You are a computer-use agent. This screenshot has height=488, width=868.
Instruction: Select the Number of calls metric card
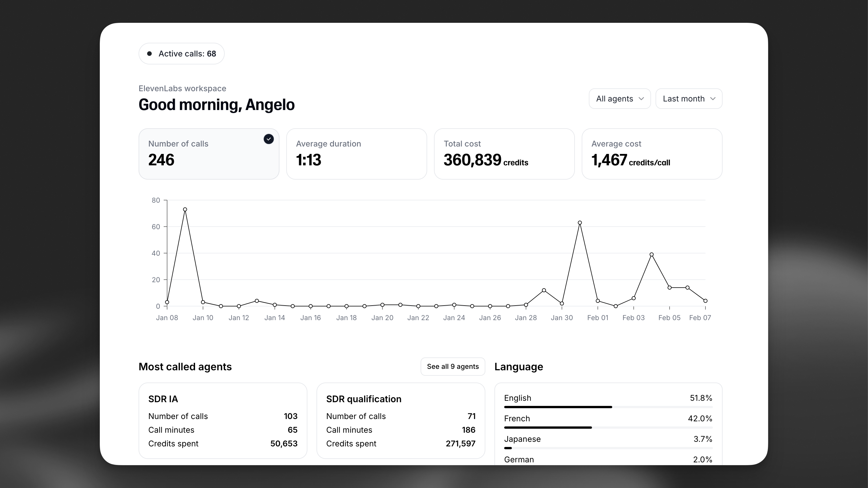[208, 154]
